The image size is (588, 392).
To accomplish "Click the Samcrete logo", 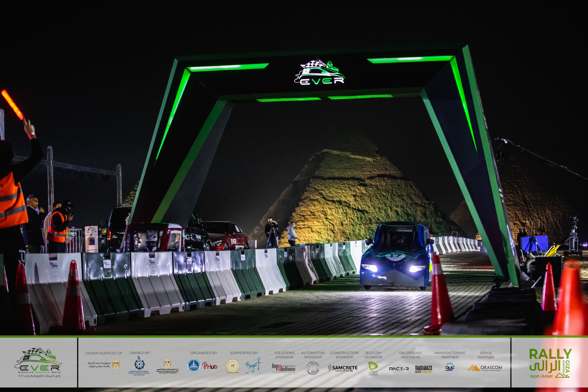I will click(x=343, y=368).
